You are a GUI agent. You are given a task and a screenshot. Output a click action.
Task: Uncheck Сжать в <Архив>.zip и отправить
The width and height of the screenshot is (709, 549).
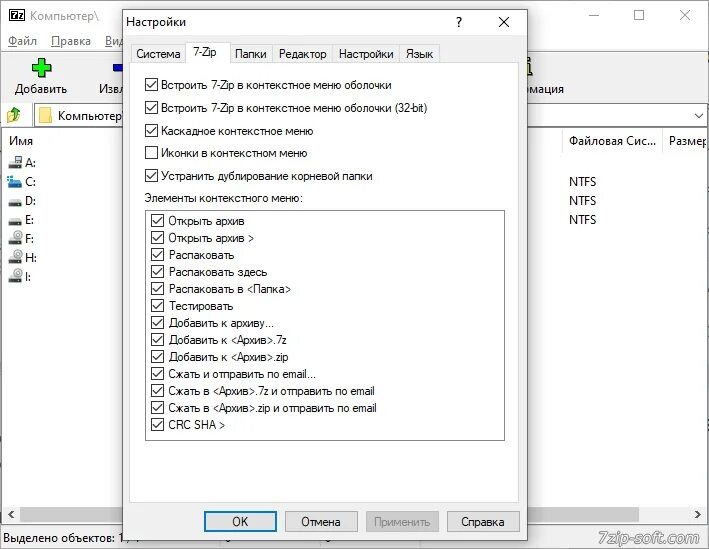coord(157,408)
